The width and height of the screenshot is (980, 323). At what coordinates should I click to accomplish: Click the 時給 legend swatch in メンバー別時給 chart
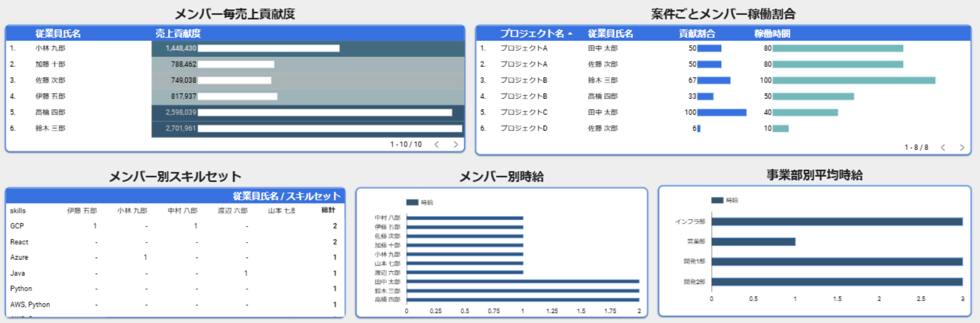[412, 203]
